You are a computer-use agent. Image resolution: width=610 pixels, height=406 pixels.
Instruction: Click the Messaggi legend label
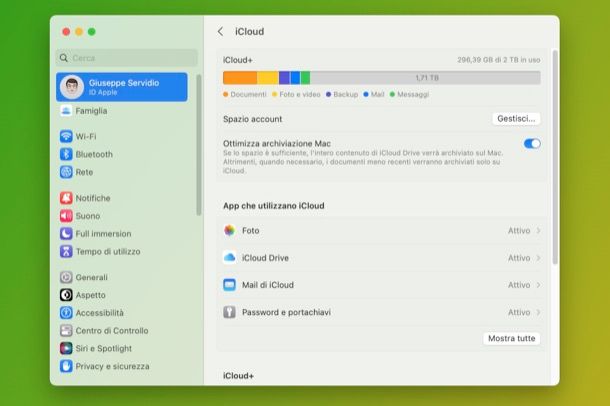pyautogui.click(x=413, y=94)
